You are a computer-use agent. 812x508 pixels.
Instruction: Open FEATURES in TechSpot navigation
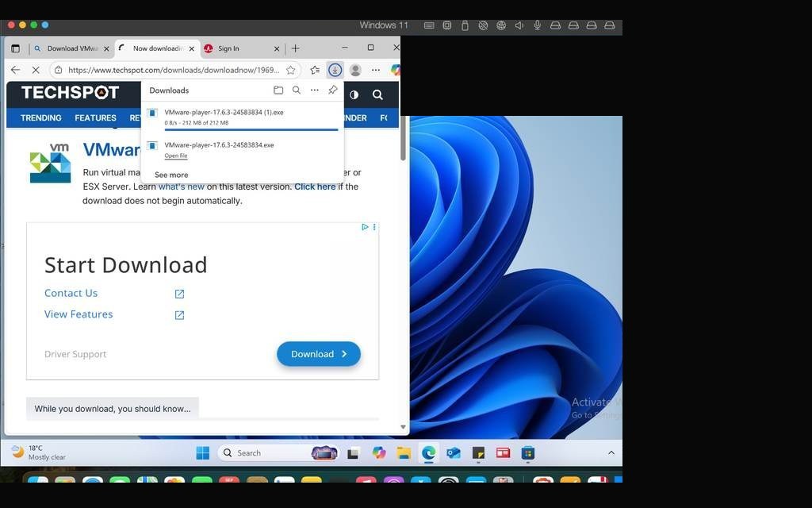tap(95, 118)
